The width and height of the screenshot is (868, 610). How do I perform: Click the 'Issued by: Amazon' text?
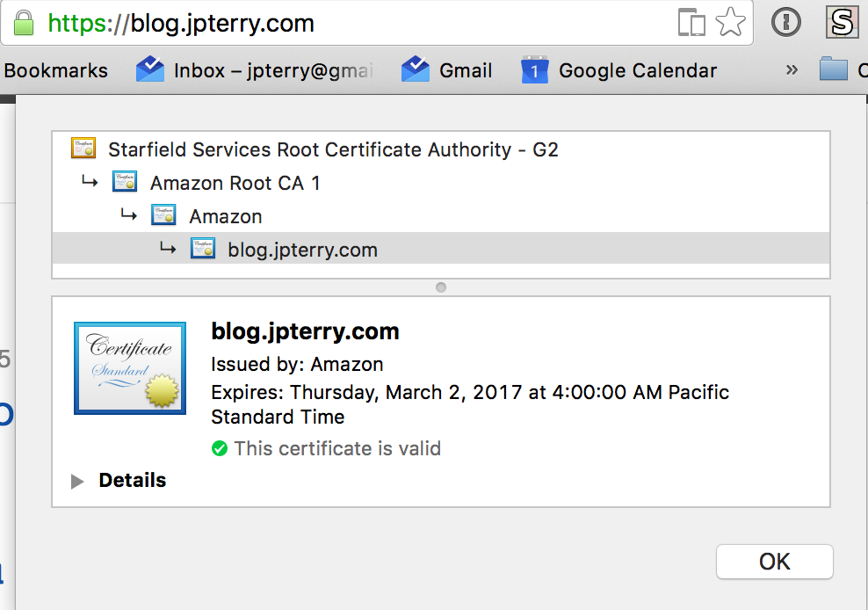297,365
